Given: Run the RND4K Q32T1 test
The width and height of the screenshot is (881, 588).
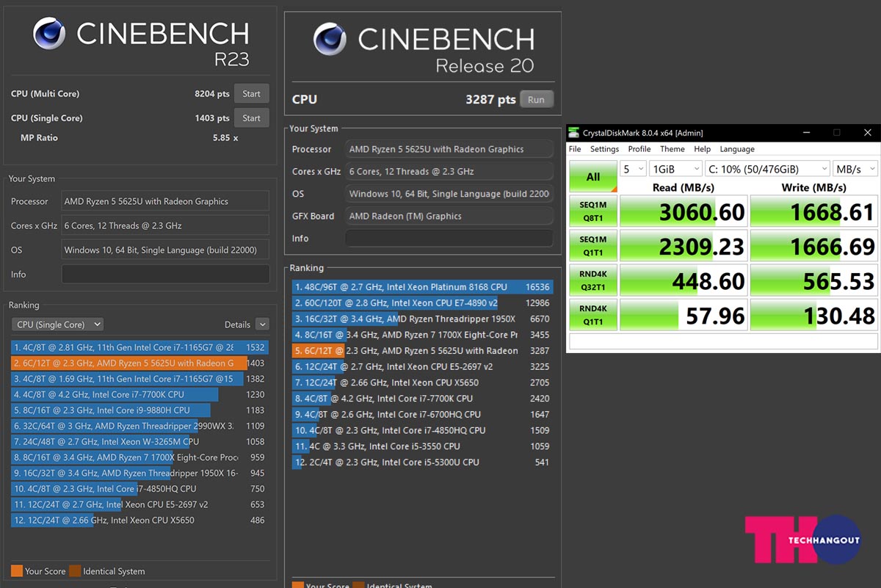Looking at the screenshot, I should point(593,280).
